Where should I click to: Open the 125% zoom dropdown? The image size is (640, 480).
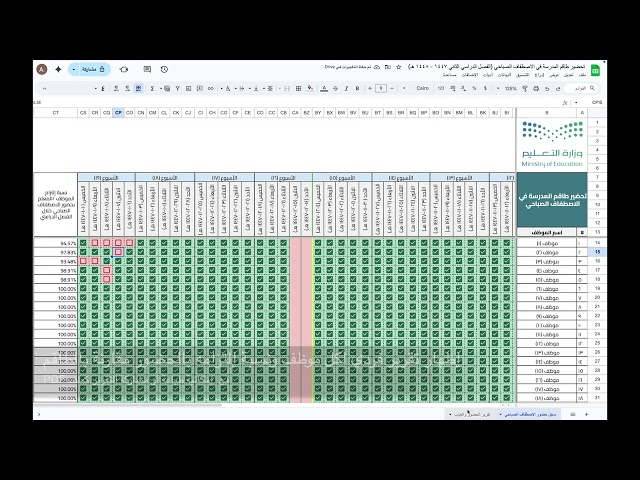click(x=507, y=88)
